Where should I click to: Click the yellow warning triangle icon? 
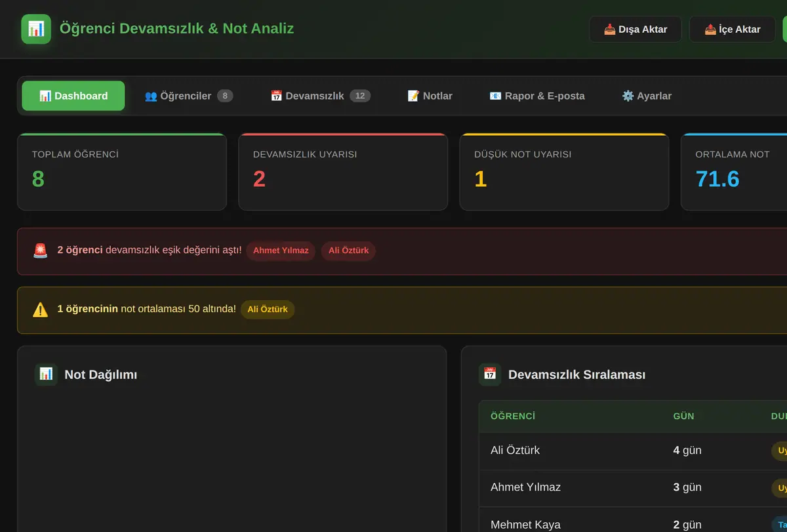pyautogui.click(x=41, y=310)
